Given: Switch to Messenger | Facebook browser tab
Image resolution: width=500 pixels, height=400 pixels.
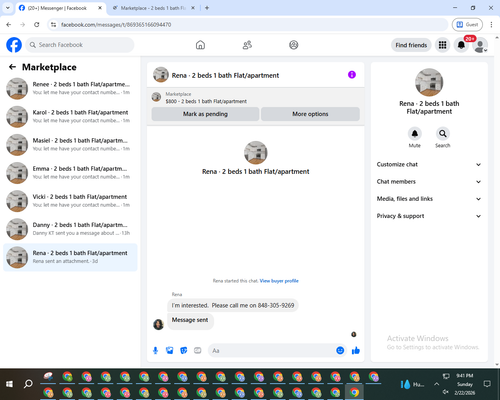Looking at the screenshot, I should pos(57,8).
